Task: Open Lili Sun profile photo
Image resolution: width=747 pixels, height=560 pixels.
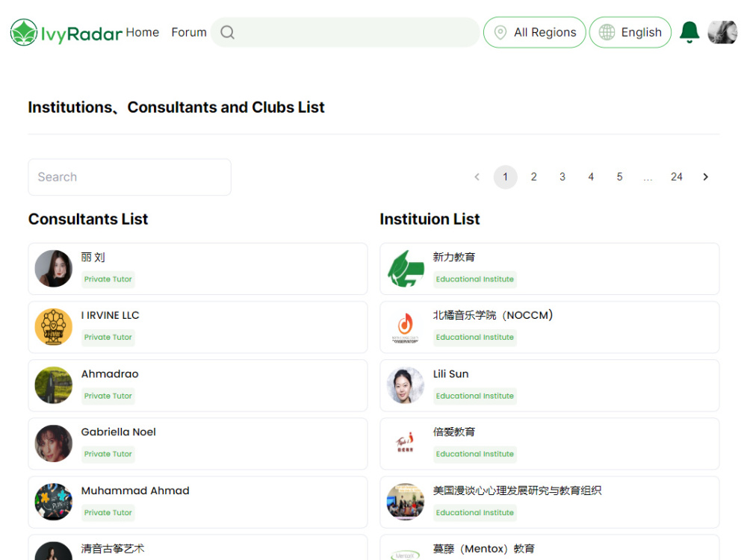Action: click(x=406, y=385)
